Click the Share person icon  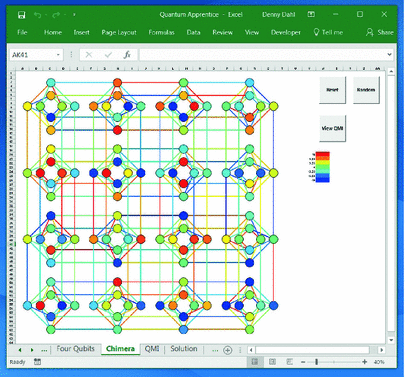point(369,32)
